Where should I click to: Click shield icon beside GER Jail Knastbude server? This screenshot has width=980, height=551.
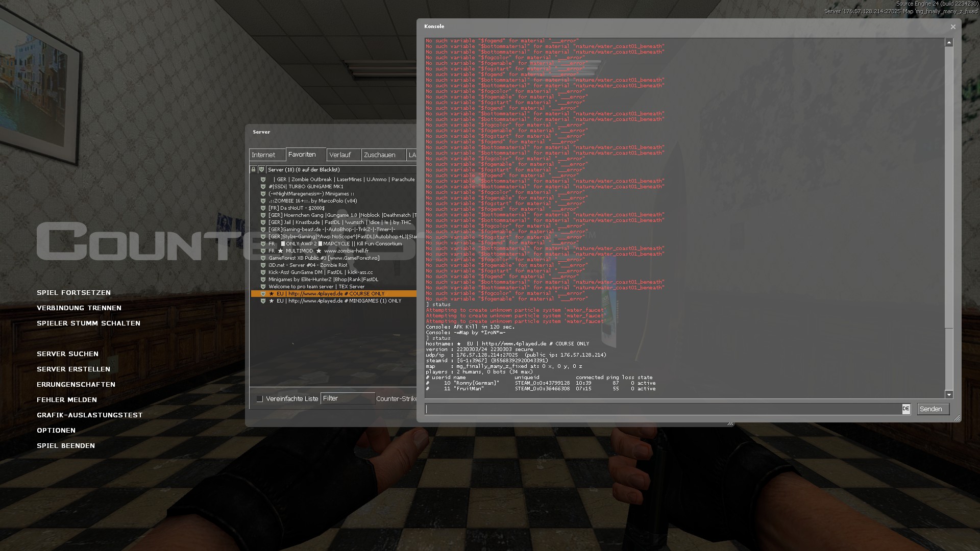coord(263,222)
